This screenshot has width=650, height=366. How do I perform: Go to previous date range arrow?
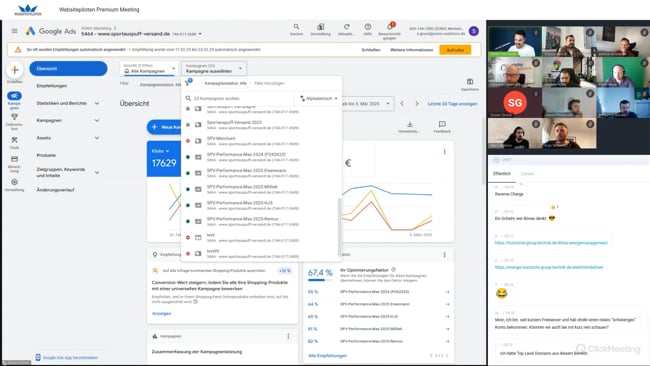[402, 104]
